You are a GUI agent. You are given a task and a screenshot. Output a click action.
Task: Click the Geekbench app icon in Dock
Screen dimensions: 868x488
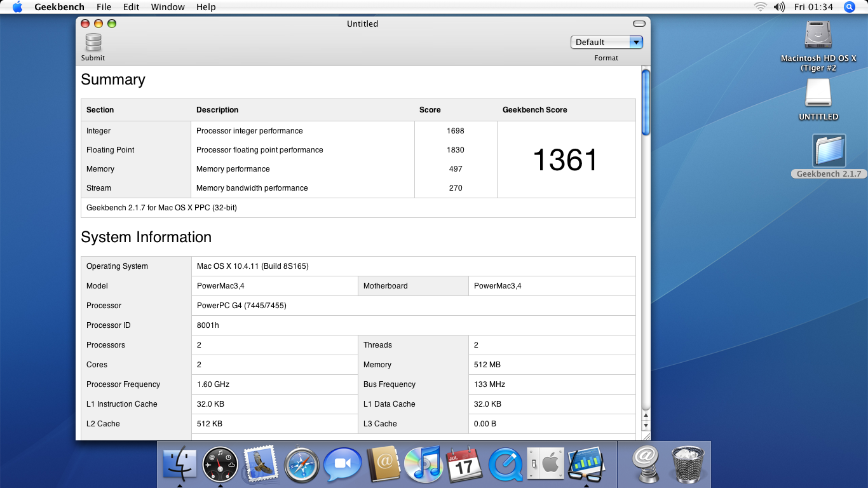[x=585, y=464]
